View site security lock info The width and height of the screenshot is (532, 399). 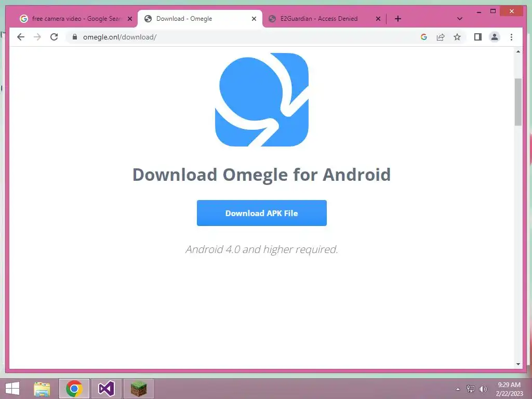[x=75, y=37]
